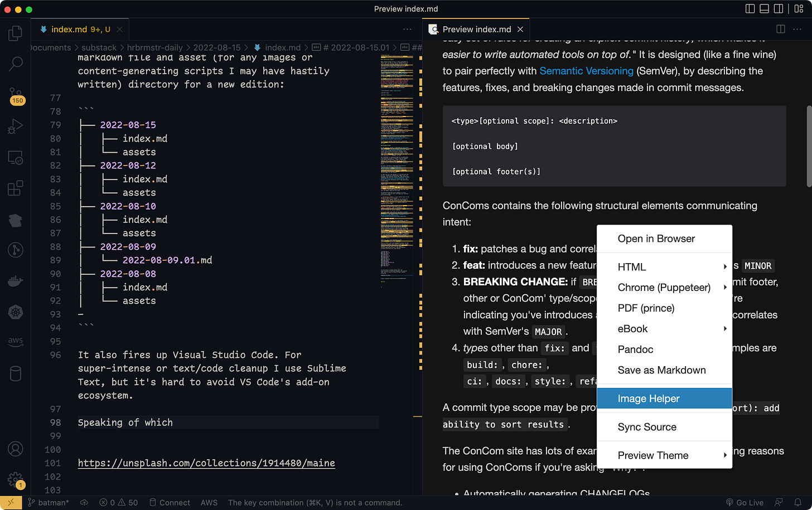Viewport: 812px width, 510px height.
Task: Split the preview editor to the right
Action: pos(781,29)
